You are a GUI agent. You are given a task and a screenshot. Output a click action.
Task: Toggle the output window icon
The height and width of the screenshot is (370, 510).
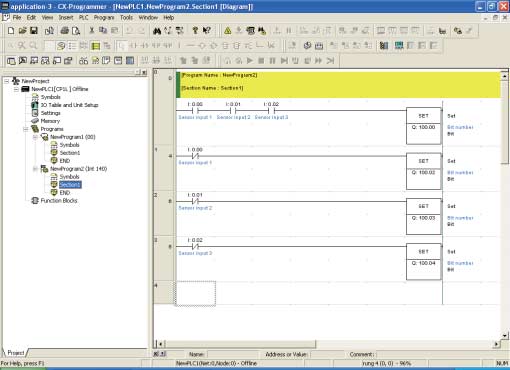pyautogui.click(x=22, y=61)
